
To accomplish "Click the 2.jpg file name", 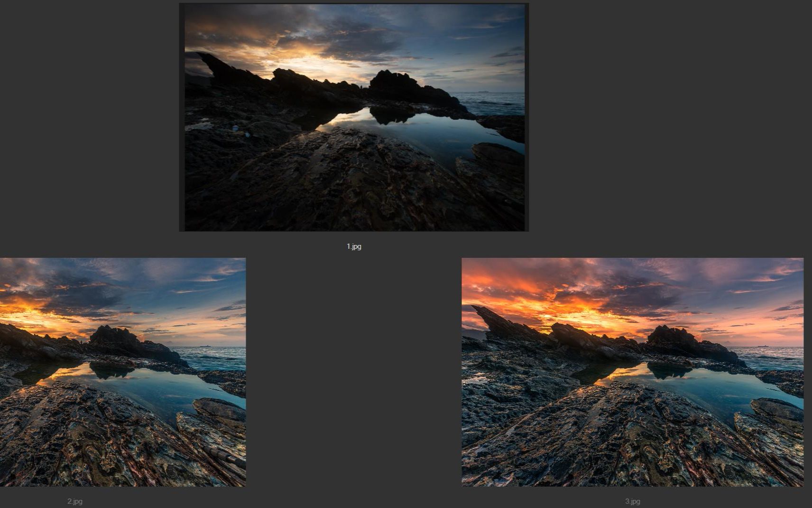I will pos(75,501).
